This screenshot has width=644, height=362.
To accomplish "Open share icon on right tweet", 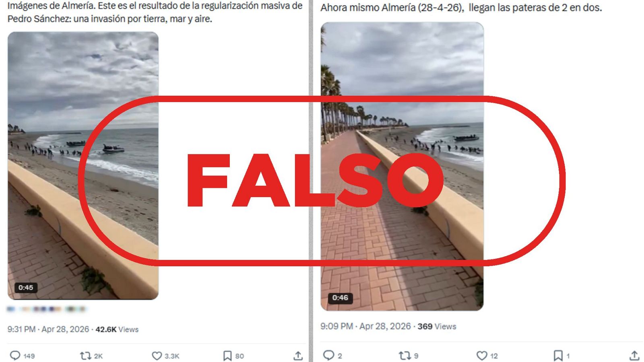I will click(634, 355).
